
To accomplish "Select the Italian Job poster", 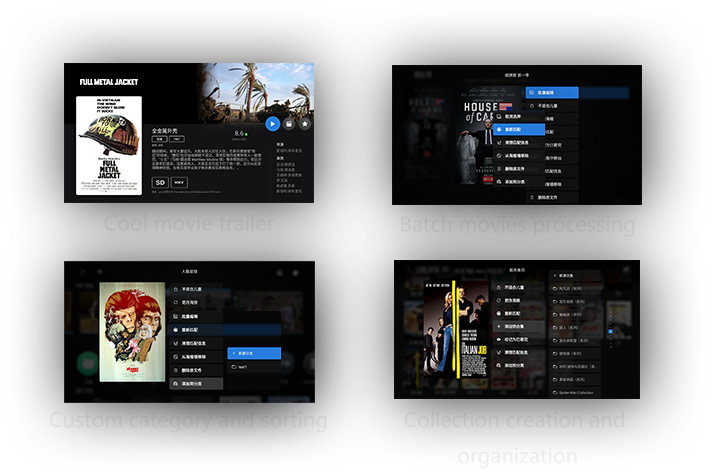I will [x=457, y=330].
